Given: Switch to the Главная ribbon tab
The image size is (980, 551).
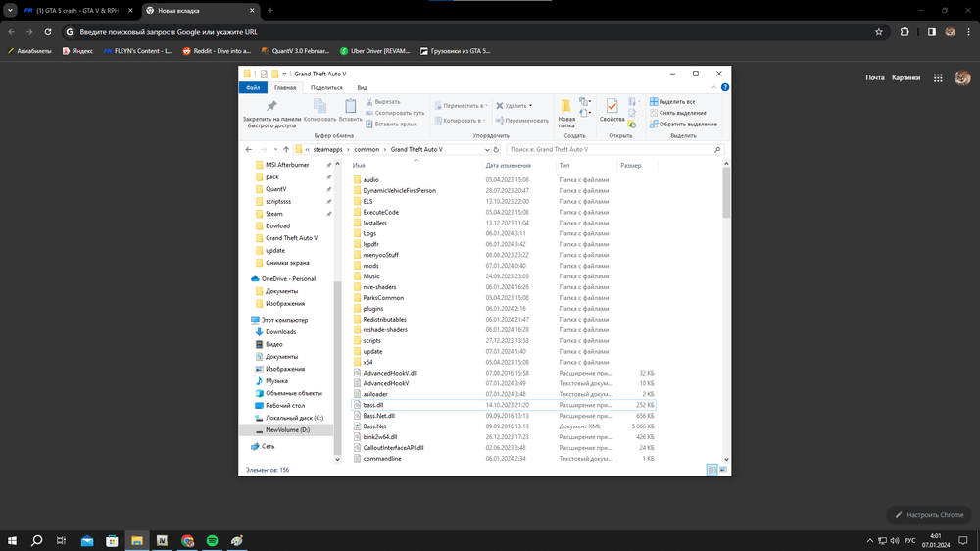Looking at the screenshot, I should pos(285,87).
